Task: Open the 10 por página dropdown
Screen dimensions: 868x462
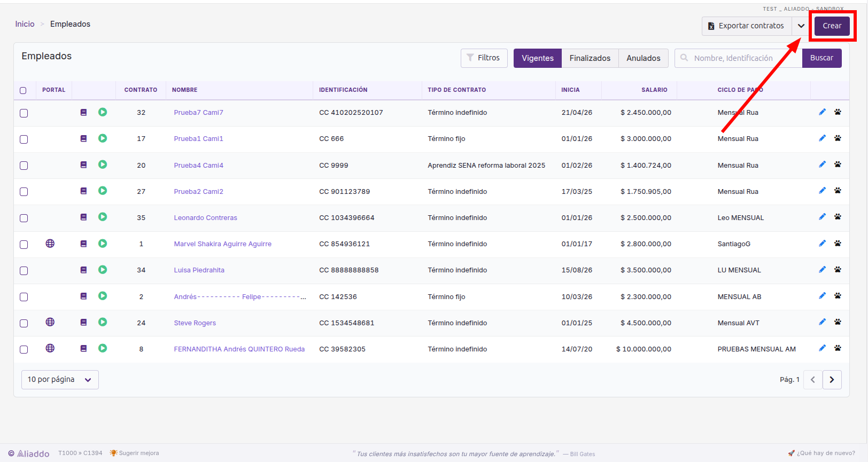Action: (x=60, y=380)
